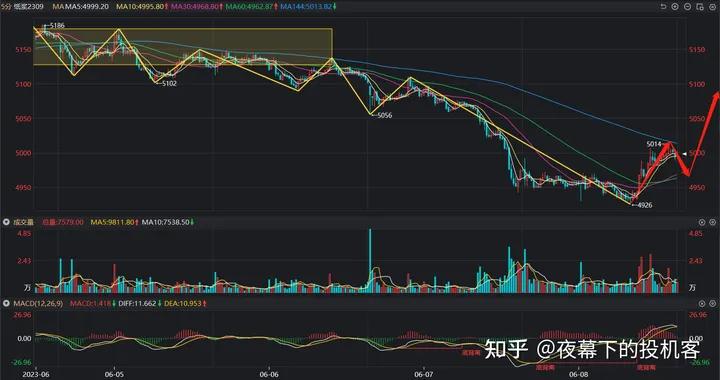
Task: Click the MA30 indicator value
Action: pyautogui.click(x=195, y=7)
